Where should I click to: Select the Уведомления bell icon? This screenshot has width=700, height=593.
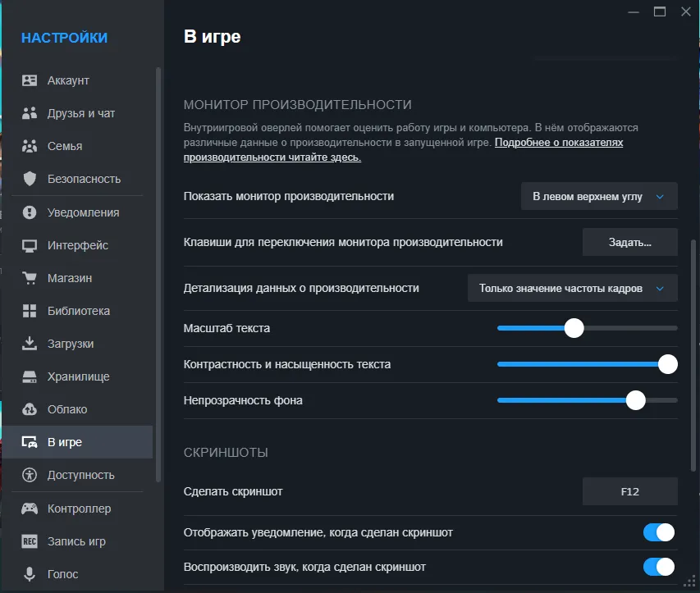29,212
